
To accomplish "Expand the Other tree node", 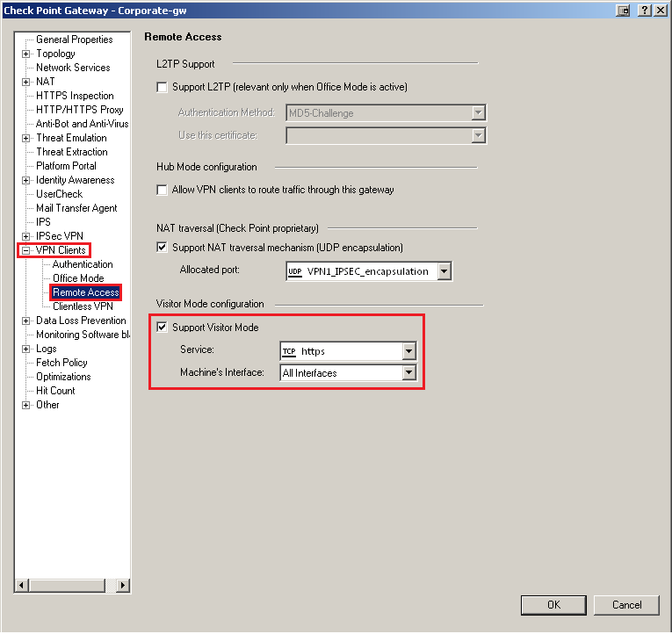I will 26,405.
